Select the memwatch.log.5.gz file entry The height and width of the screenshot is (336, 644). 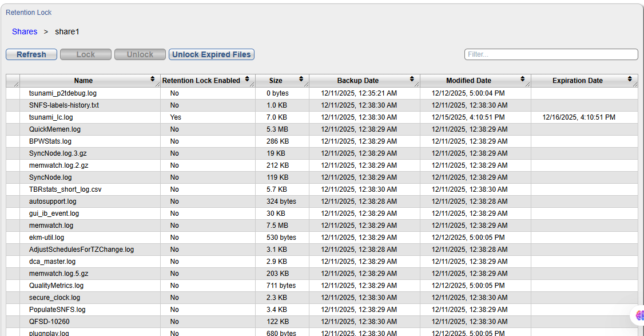59,274
